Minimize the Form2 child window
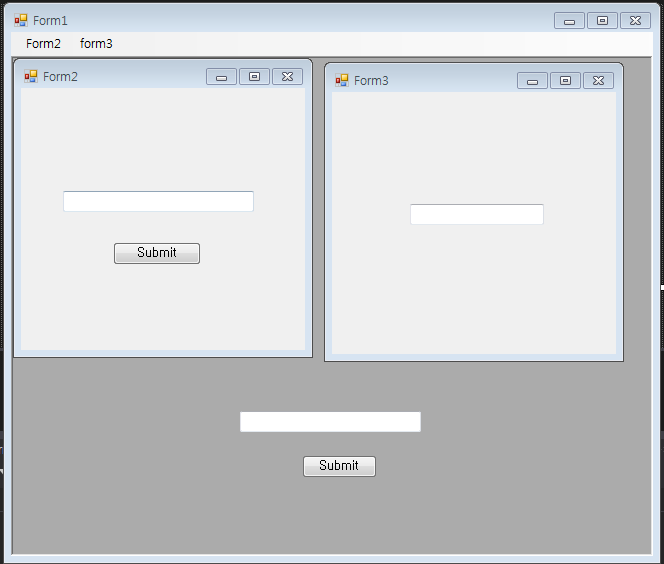Image resolution: width=664 pixels, height=564 pixels. click(x=221, y=77)
